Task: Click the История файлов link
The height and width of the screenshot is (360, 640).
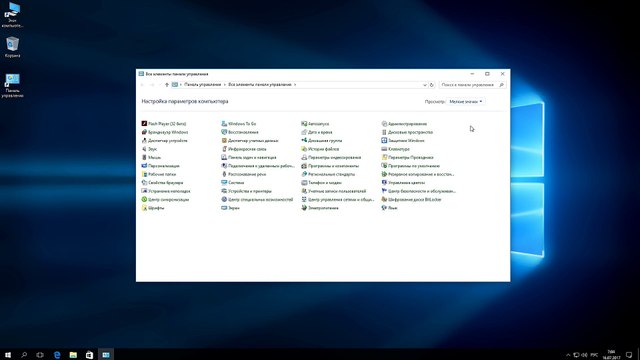Action: coord(324,149)
